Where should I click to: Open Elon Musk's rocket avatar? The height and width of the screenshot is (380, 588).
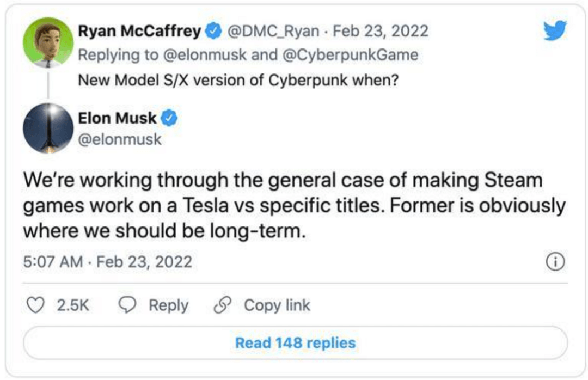tap(48, 128)
